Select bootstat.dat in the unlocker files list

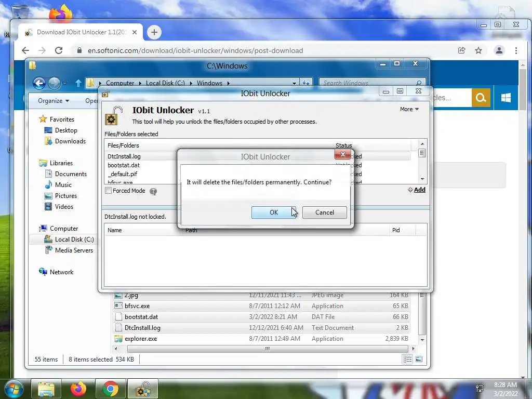[124, 165]
